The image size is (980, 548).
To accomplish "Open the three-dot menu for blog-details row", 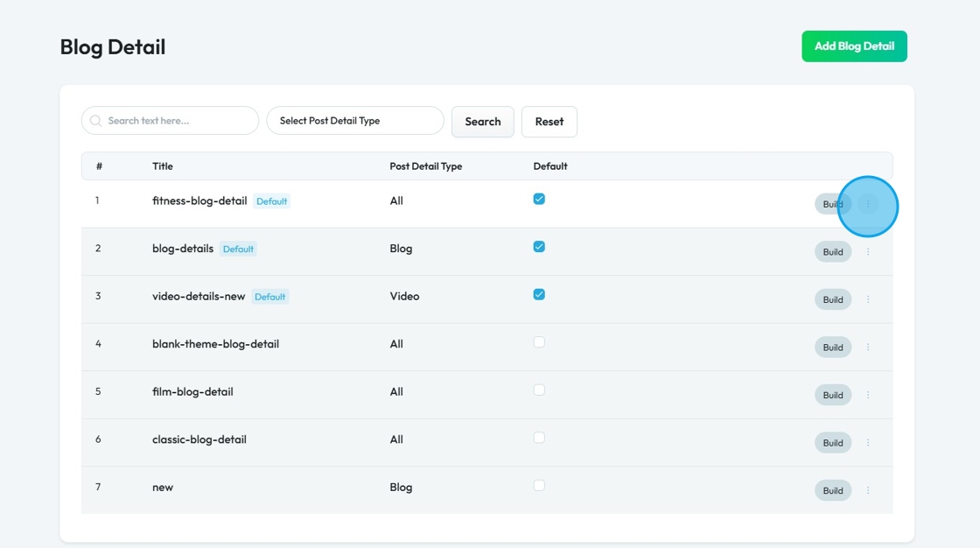I will click(868, 252).
